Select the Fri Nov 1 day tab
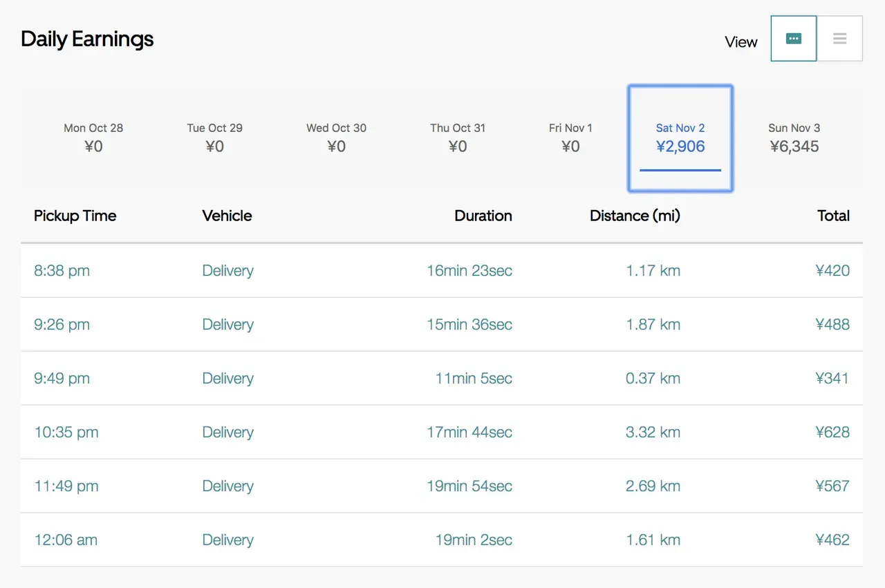This screenshot has width=885, height=588. coord(570,137)
